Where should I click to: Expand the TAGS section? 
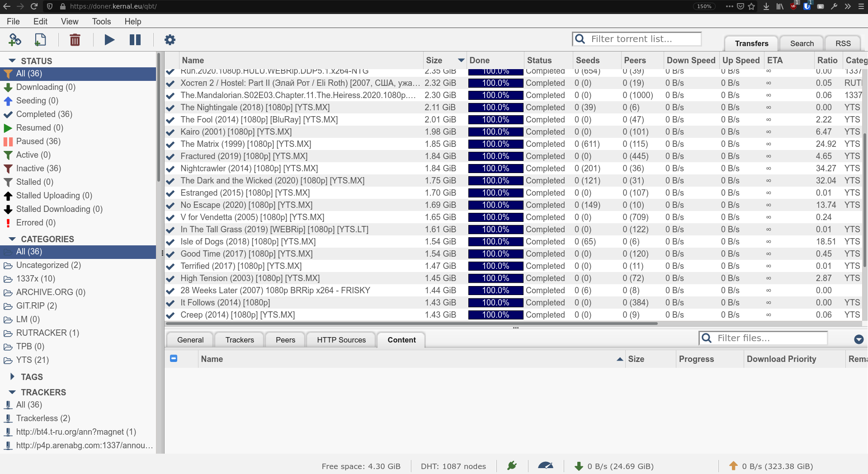point(12,376)
